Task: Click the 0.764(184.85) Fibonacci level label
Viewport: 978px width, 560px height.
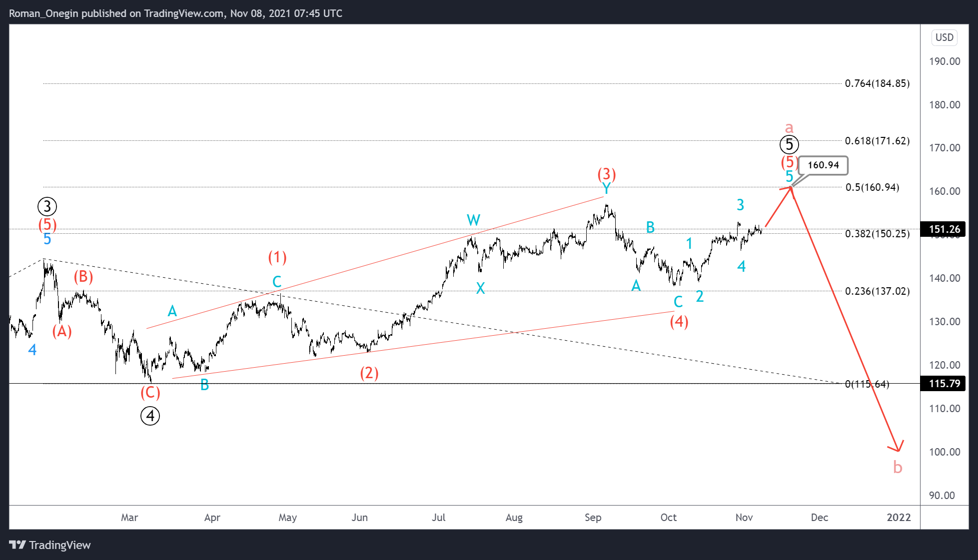Action: (x=877, y=83)
